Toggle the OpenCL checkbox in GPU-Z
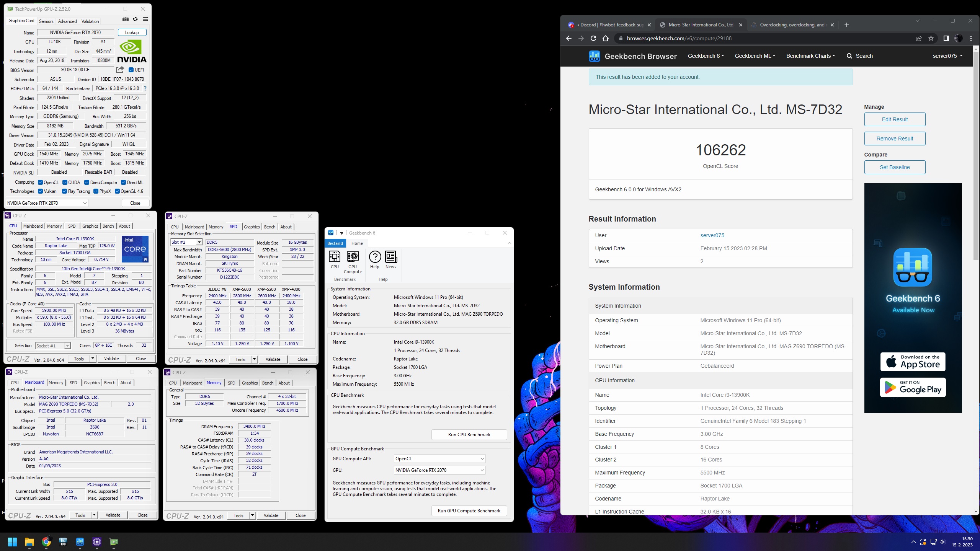This screenshot has height=551, width=980. tap(40, 183)
